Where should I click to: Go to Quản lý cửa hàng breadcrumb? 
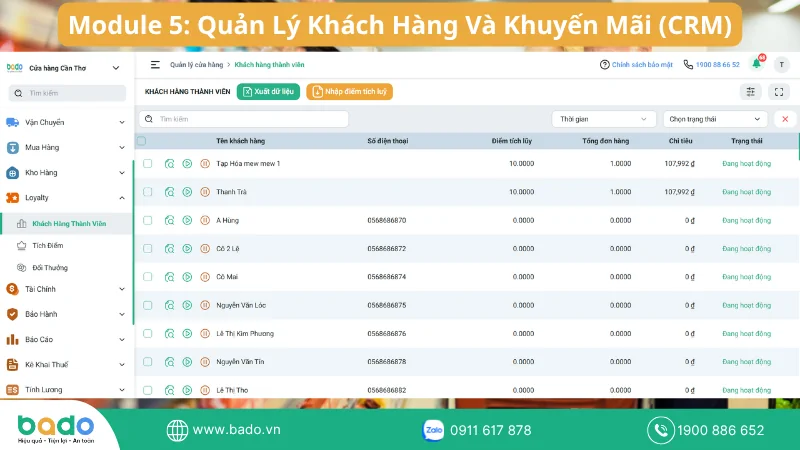click(x=196, y=65)
